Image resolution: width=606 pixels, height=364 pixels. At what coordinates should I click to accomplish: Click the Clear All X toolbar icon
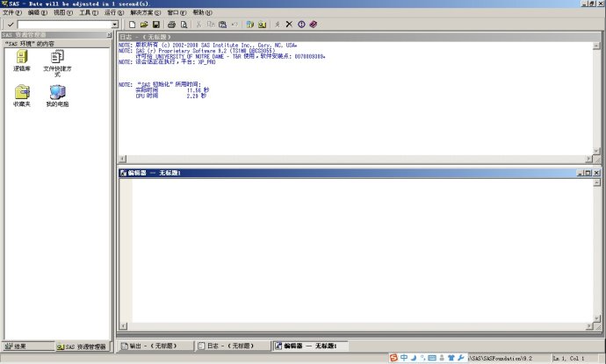click(289, 25)
